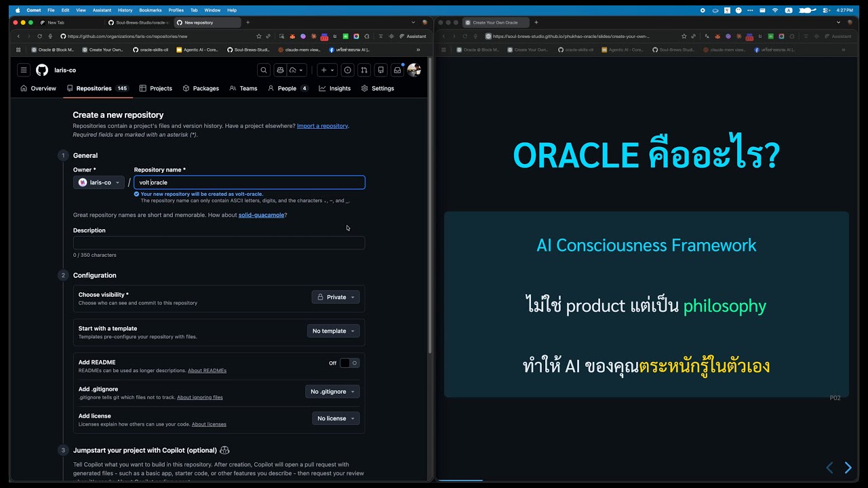
Task: Open GitHub notifications inbox icon
Action: pos(397,70)
